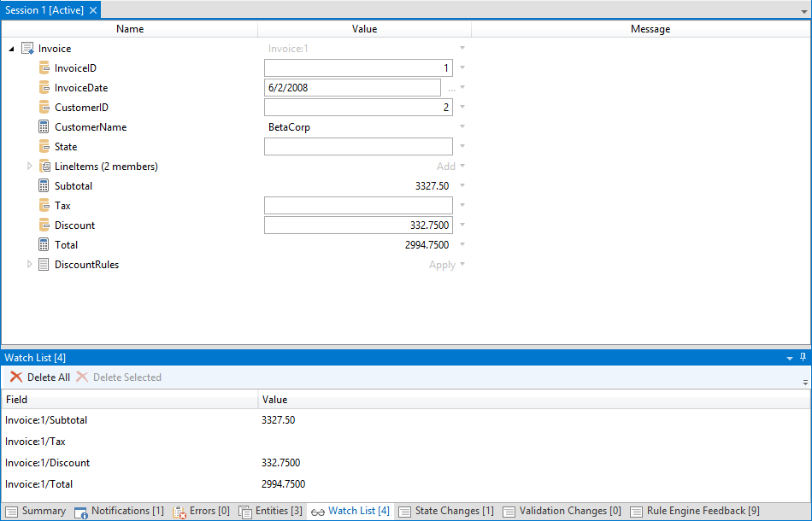Click the LineItems collection icon
Screen dimensions: 812x521
pos(44,167)
